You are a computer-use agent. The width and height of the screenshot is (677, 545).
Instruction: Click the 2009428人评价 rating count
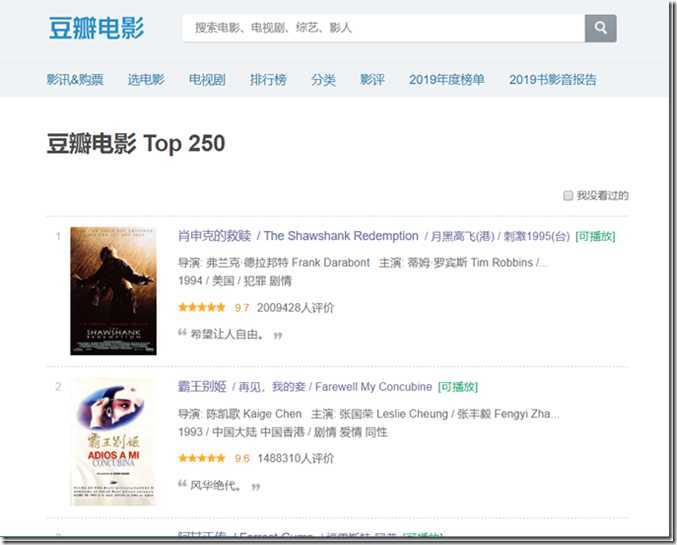coord(295,308)
